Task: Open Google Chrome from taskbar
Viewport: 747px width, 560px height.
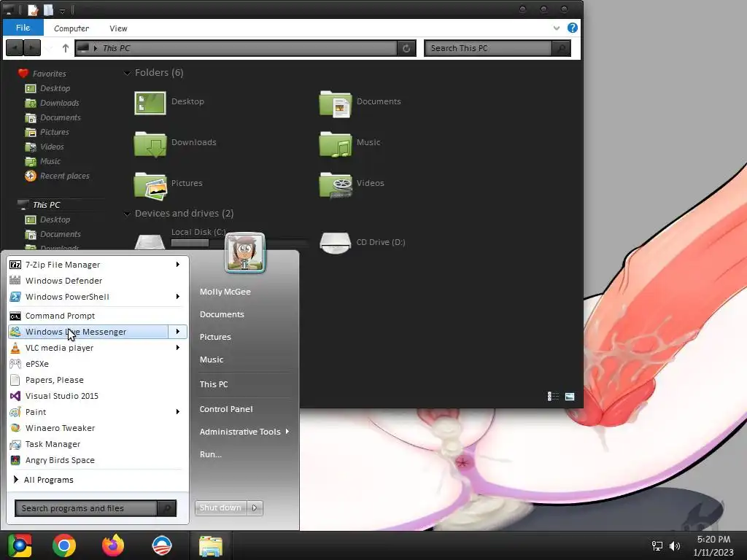Action: [x=64, y=545]
